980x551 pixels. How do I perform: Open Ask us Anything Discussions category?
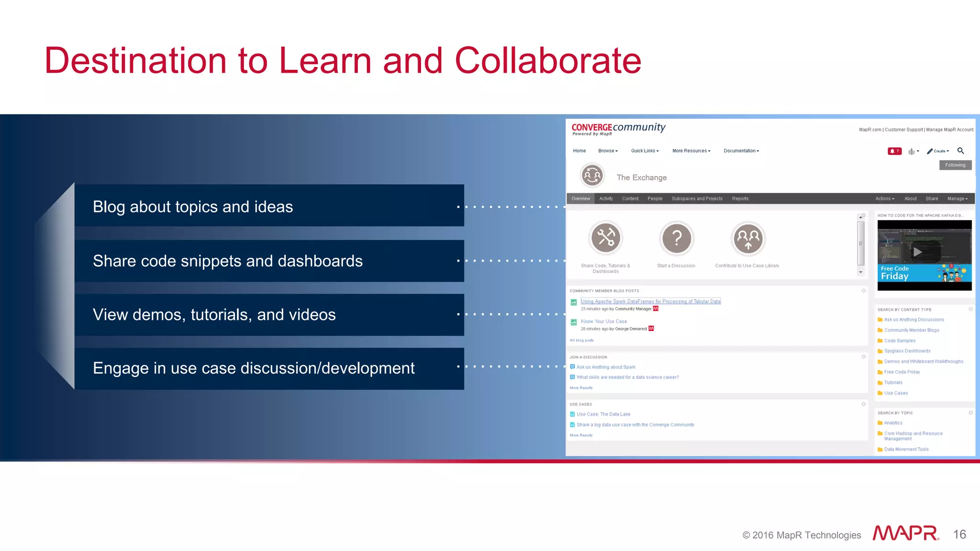pos(914,320)
